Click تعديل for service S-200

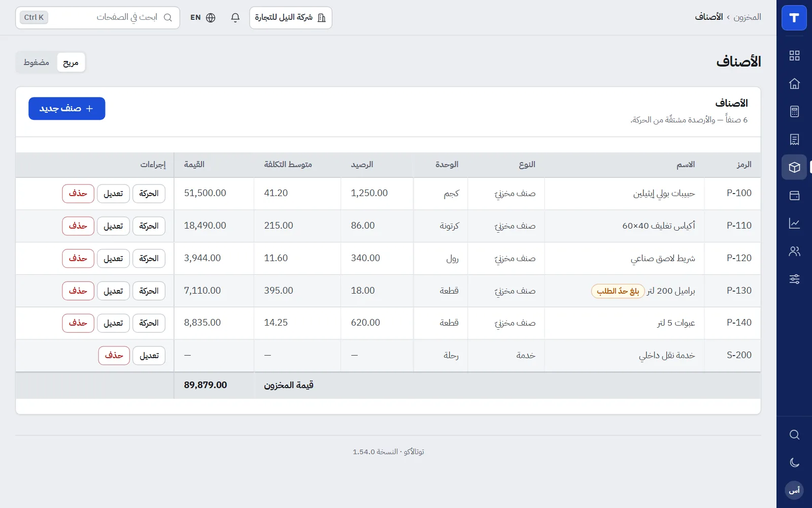(x=149, y=356)
